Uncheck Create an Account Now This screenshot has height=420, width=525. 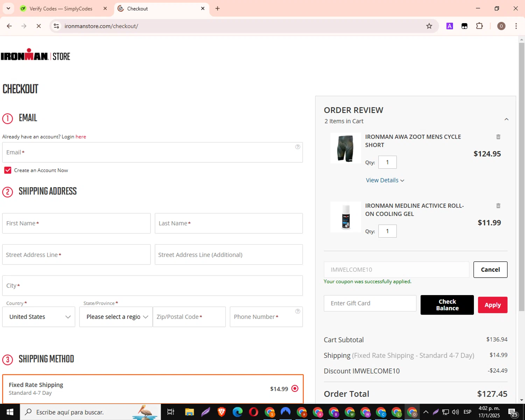tap(8, 170)
